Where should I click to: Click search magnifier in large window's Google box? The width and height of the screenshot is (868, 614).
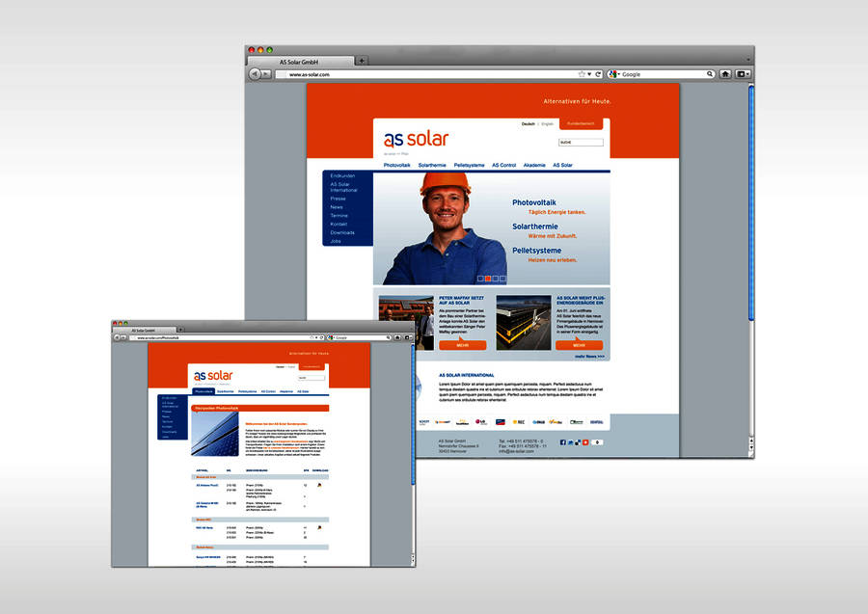point(710,74)
